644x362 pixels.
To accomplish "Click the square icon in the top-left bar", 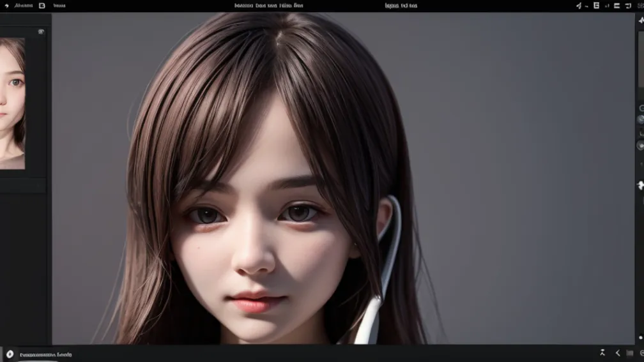I will tap(42, 6).
